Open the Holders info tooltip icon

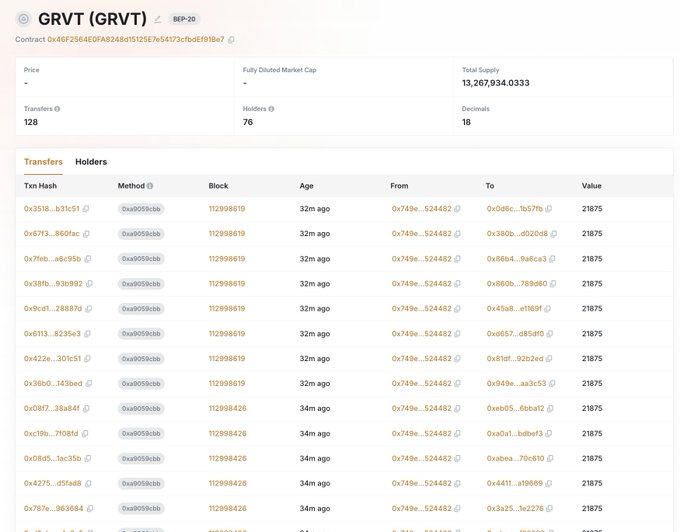click(x=271, y=109)
